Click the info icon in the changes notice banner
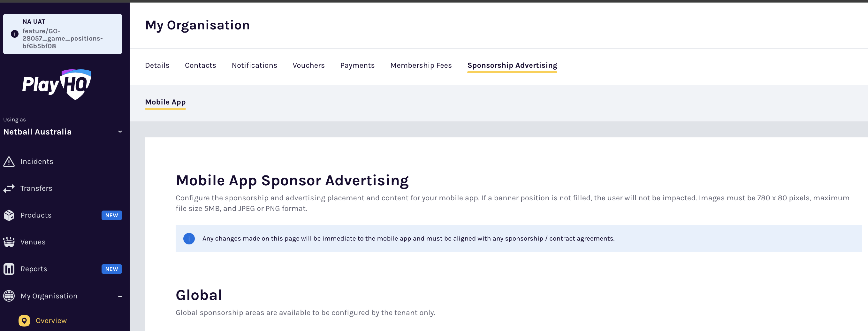This screenshot has width=868, height=331. [189, 239]
